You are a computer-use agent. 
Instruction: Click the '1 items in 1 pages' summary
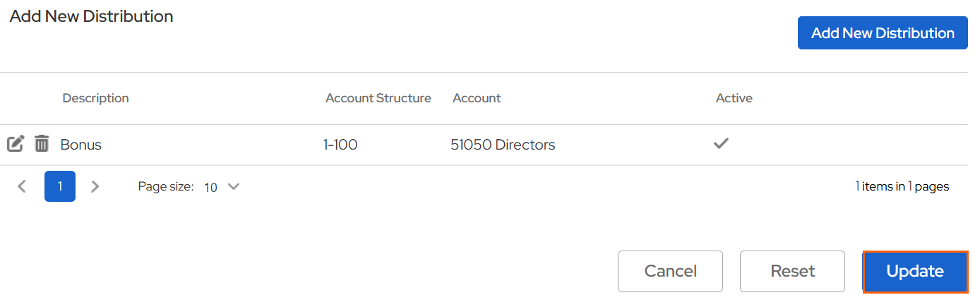click(x=902, y=186)
